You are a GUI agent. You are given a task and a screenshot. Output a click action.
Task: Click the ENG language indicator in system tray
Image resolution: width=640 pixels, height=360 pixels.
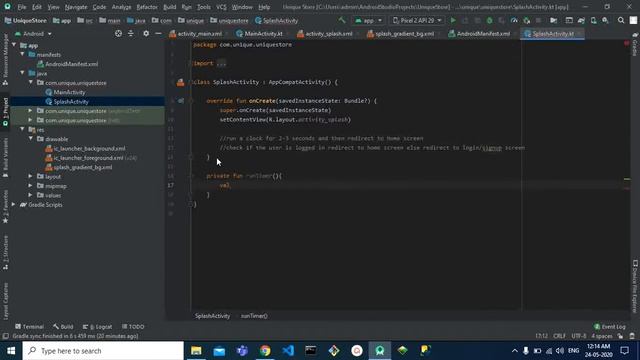point(573,351)
